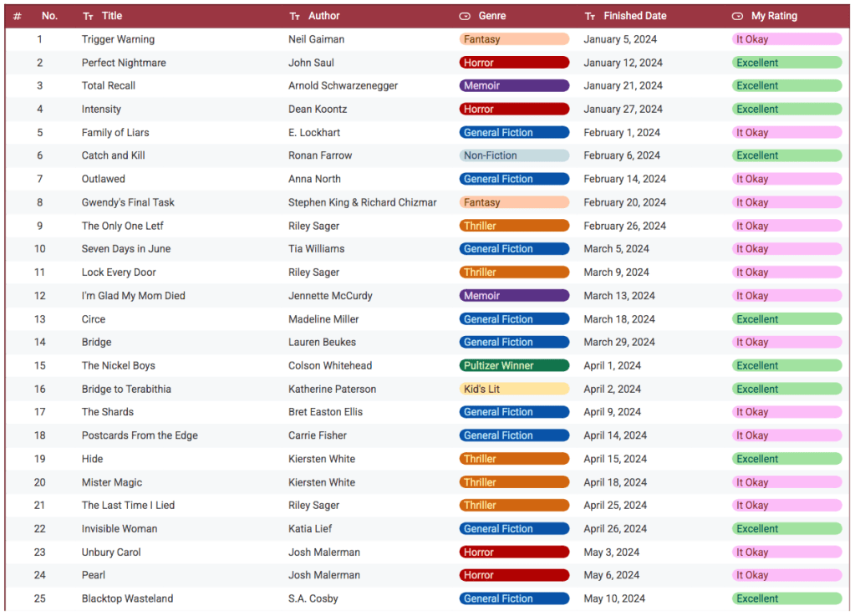Select the date cell April 26, 2024
Viewport: 855px width, 616px height.
coord(615,529)
